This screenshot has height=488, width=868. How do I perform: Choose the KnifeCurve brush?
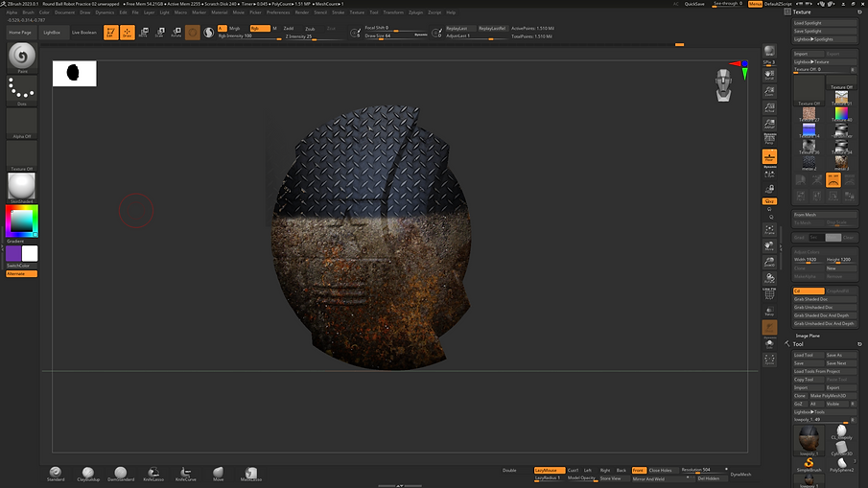pos(185,474)
